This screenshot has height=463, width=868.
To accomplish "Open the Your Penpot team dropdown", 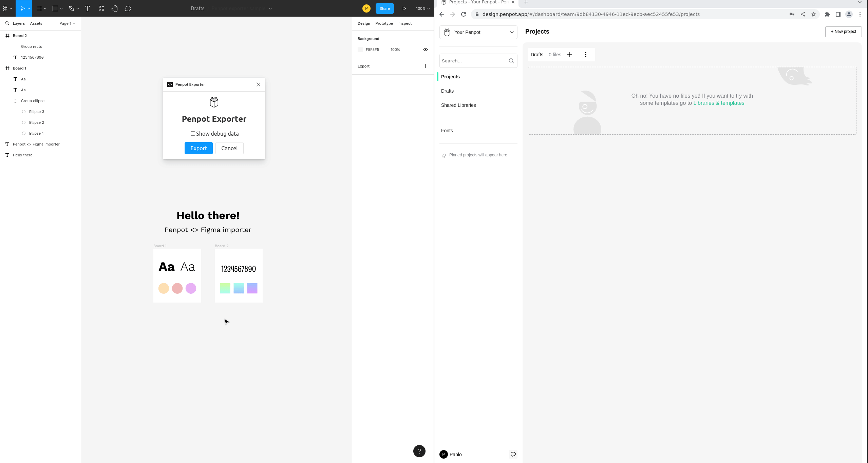I will point(478,32).
